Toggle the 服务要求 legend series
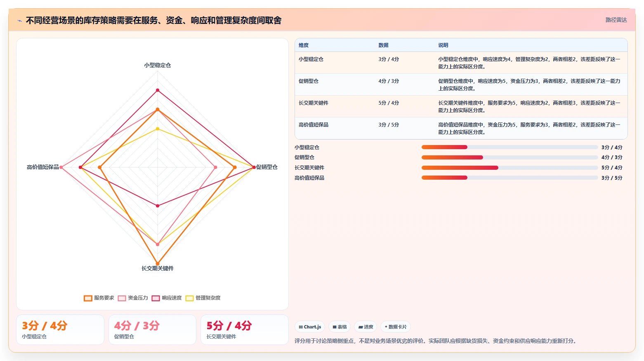The image size is (644, 361). [x=99, y=298]
